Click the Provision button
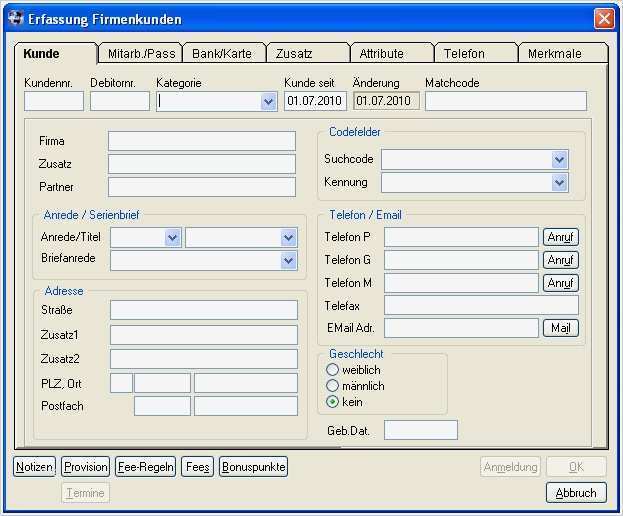The width and height of the screenshot is (623, 516). tap(85, 467)
